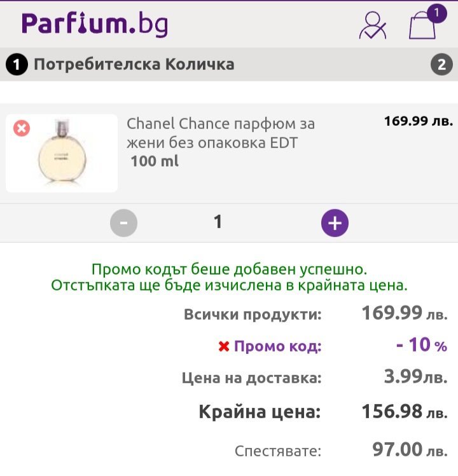Open the Chanel Chance product title link
Viewport: 458px width, 476px height.
point(220,133)
